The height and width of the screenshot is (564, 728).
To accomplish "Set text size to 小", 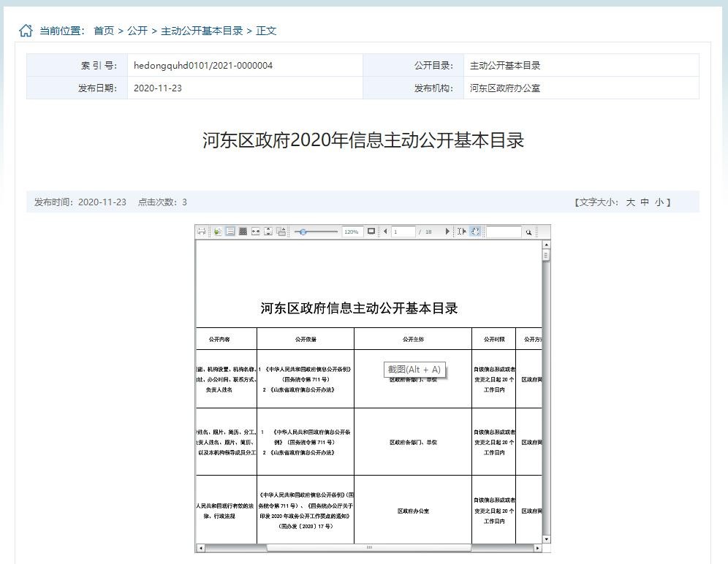I will (x=659, y=202).
